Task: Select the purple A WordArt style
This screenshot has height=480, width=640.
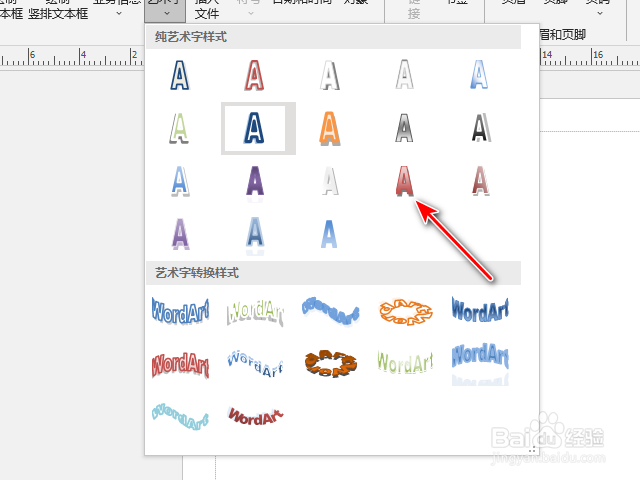Action: (255, 182)
